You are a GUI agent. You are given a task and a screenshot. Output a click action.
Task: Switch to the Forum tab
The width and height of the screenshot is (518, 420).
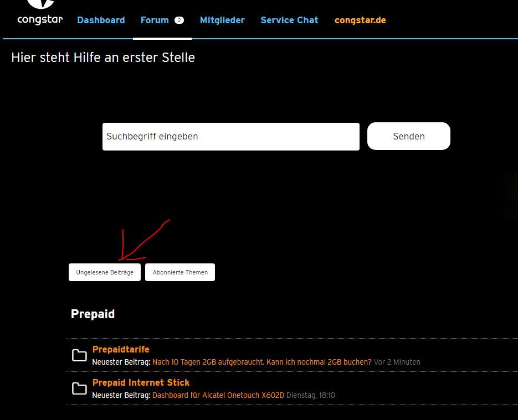(x=155, y=20)
